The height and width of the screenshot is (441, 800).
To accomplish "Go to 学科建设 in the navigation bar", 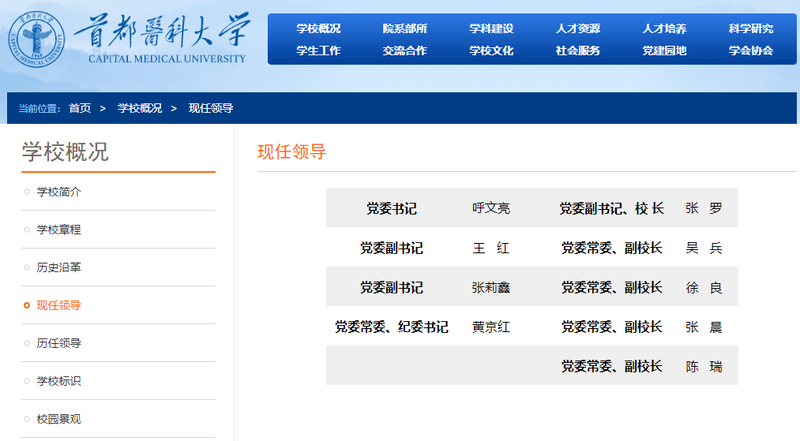I will (491, 28).
